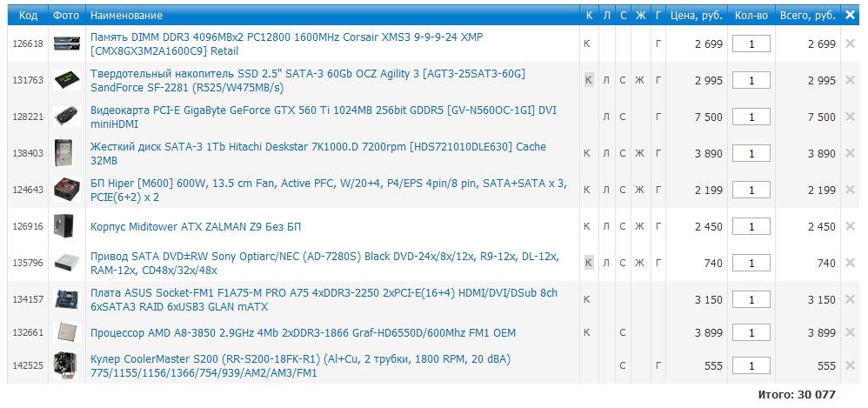This screenshot has height=408, width=868.
Task: Click the Г marker in Corsair memory row
Action: pyautogui.click(x=658, y=43)
